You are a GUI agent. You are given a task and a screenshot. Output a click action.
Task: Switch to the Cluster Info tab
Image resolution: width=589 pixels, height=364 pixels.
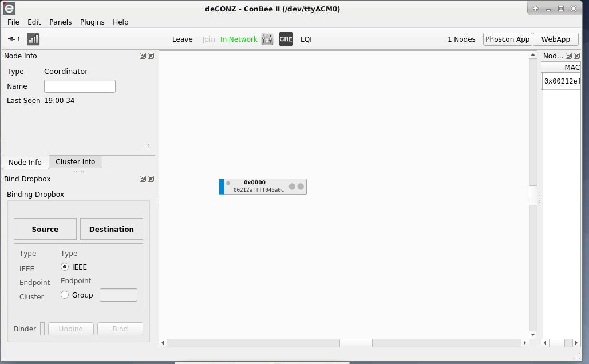76,162
